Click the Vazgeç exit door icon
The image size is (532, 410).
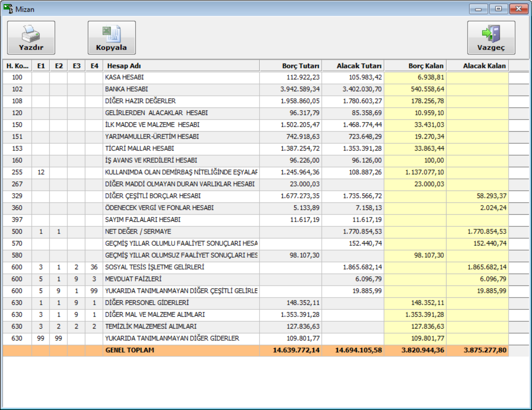[x=491, y=33]
